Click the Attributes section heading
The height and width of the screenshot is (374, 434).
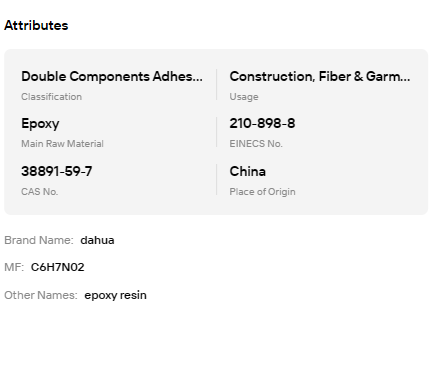pyautogui.click(x=36, y=25)
